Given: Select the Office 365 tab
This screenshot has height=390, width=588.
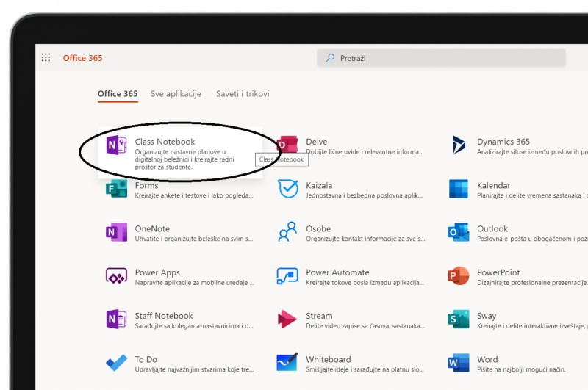Looking at the screenshot, I should pos(118,94).
